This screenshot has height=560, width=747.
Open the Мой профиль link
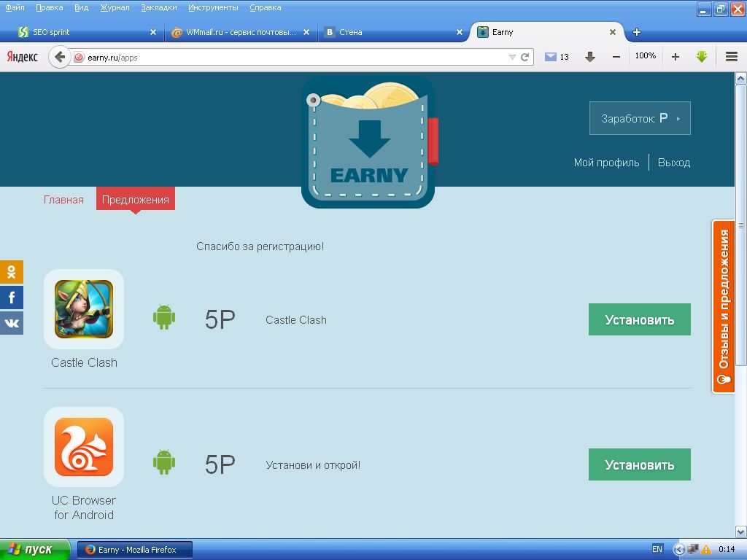(x=606, y=163)
